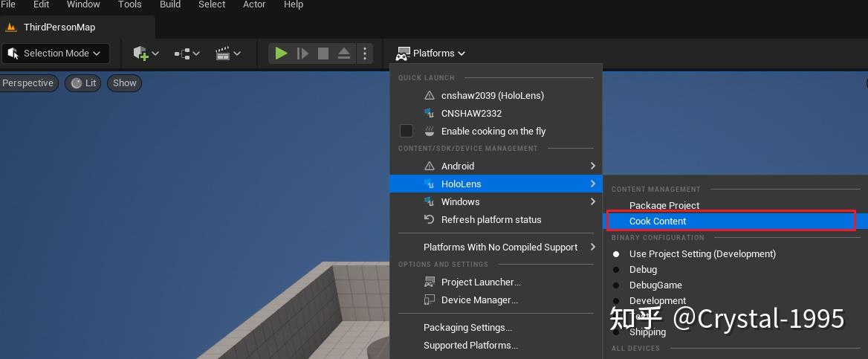Screen dimensions: 868x359
Task: Open the Edit menu
Action: tap(42, 4)
